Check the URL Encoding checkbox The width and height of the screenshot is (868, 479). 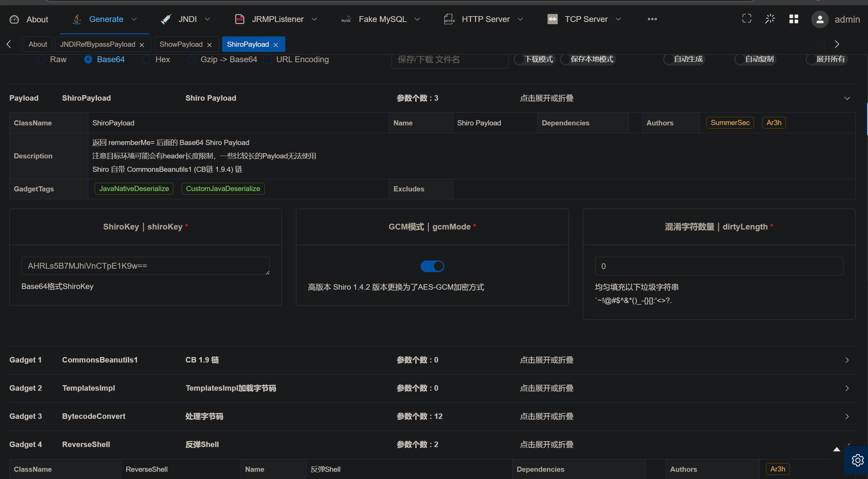[x=267, y=59]
